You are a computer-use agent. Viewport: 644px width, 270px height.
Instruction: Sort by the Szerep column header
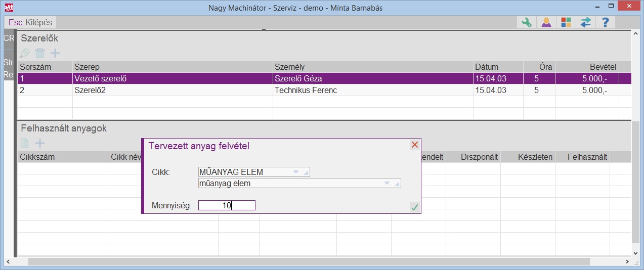(173, 67)
